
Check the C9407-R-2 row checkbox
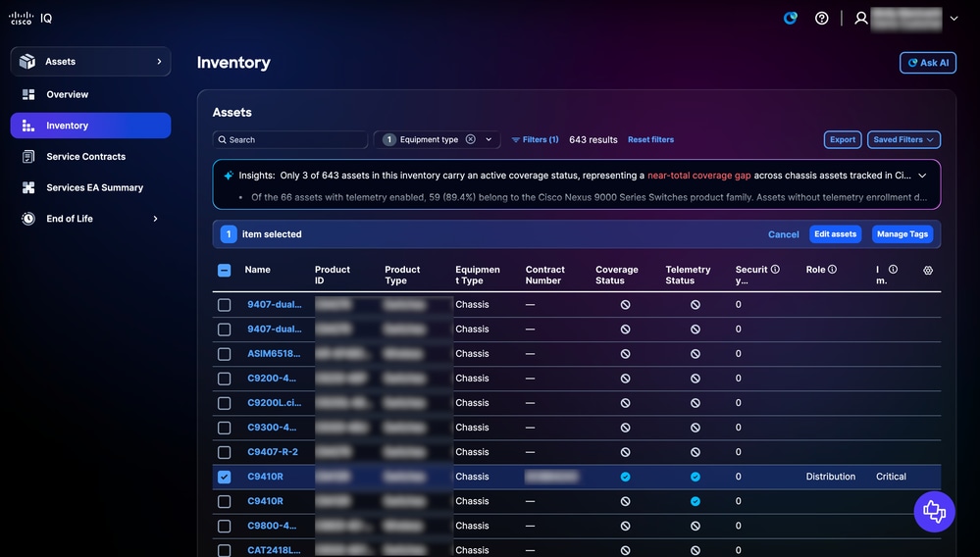[224, 452]
